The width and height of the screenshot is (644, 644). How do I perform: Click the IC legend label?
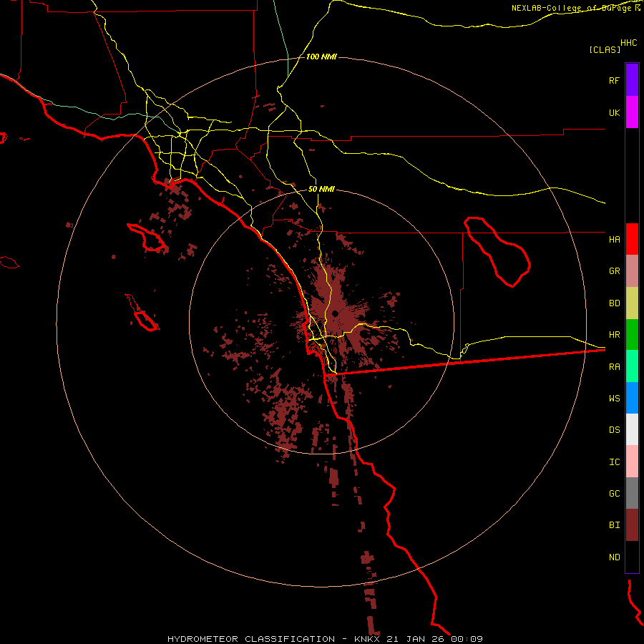click(x=614, y=462)
